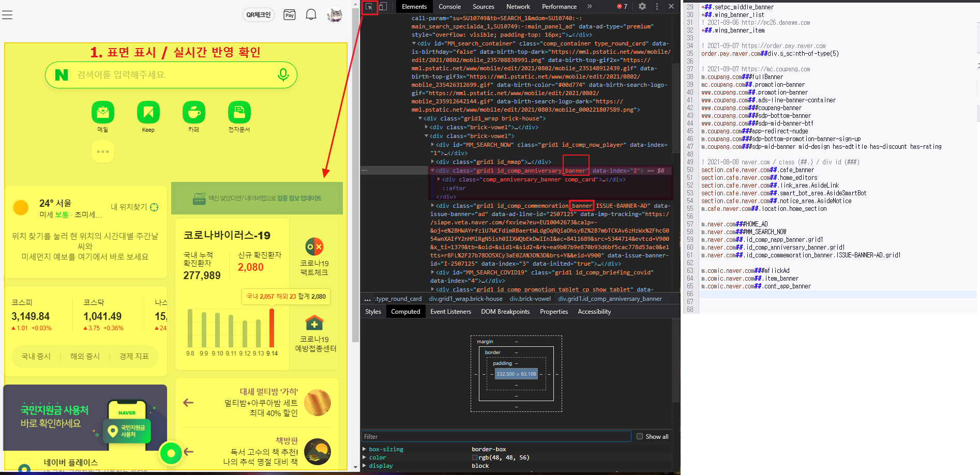Image resolution: width=980 pixels, height=475 pixels.
Task: Open 코스닥 index 1,041.49
Action: tap(103, 315)
